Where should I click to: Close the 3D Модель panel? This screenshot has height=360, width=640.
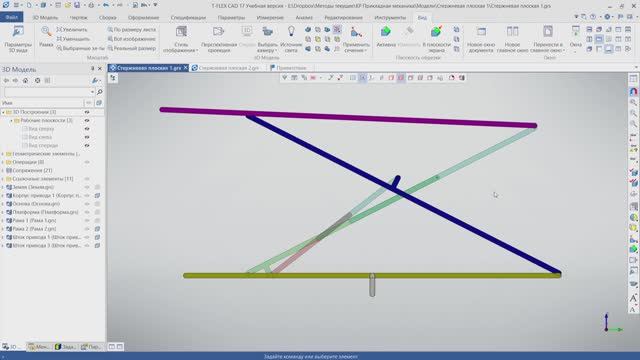[x=100, y=69]
